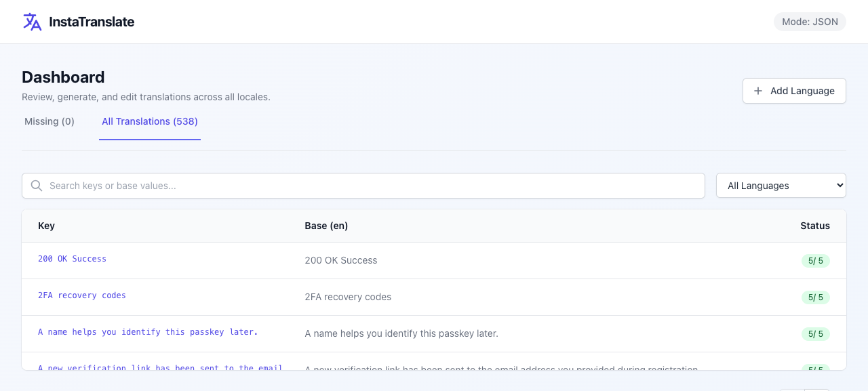This screenshot has width=868, height=391.
Task: Click the search magnifier icon
Action: (37, 186)
